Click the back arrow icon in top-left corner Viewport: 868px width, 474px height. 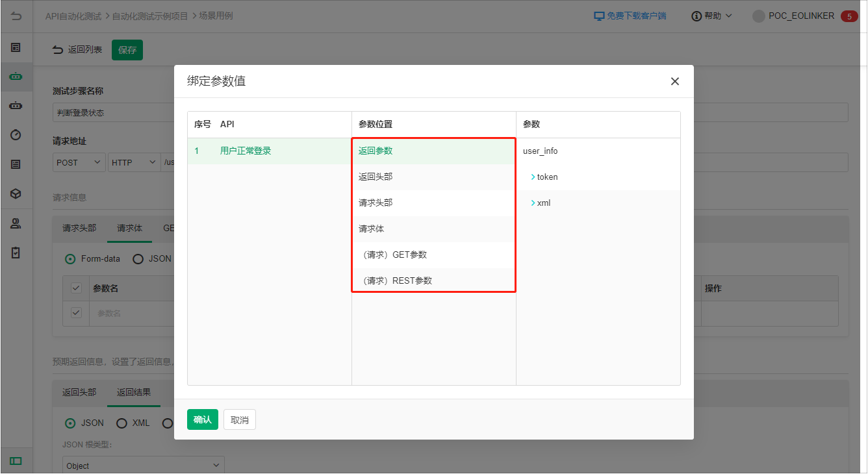click(16, 16)
